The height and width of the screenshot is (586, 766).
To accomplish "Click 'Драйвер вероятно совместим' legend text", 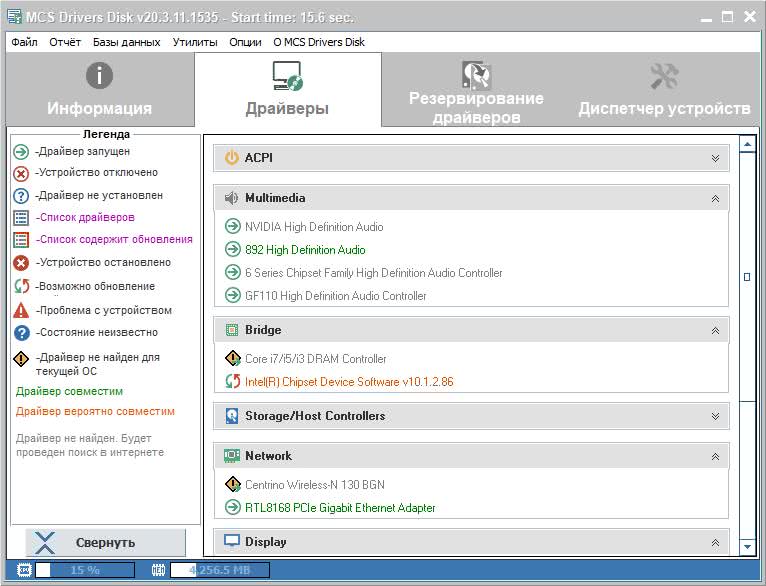I will [95, 411].
